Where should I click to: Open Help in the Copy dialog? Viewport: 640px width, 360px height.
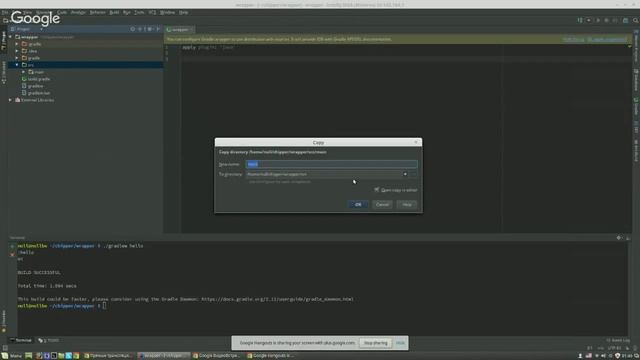pos(407,204)
